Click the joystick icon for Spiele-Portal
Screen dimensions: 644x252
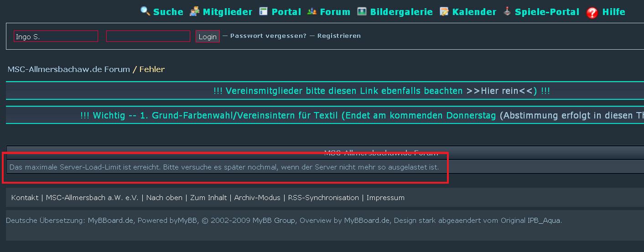point(507,11)
